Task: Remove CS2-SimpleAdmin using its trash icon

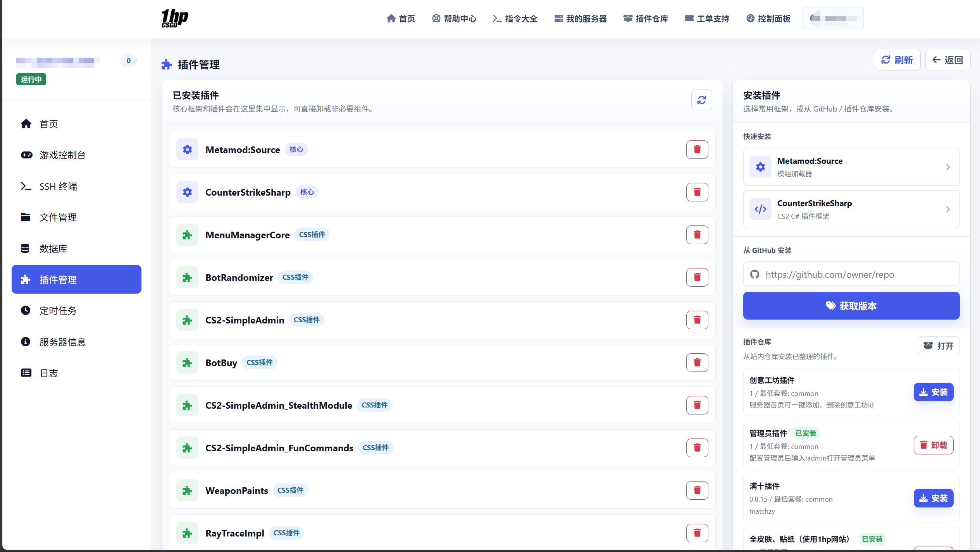Action: pyautogui.click(x=697, y=320)
